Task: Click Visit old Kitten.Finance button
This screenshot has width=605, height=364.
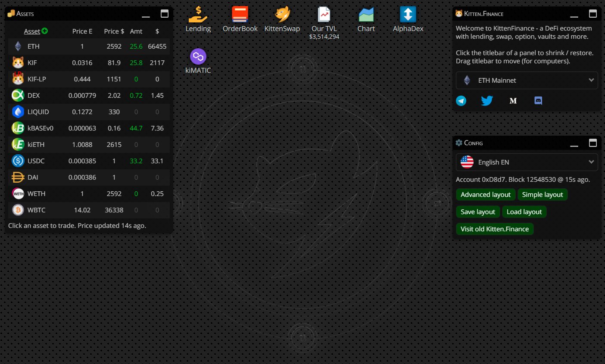Action: click(495, 229)
